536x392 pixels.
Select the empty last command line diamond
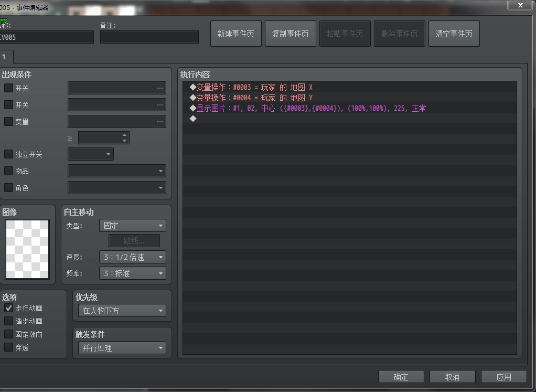[x=193, y=119]
